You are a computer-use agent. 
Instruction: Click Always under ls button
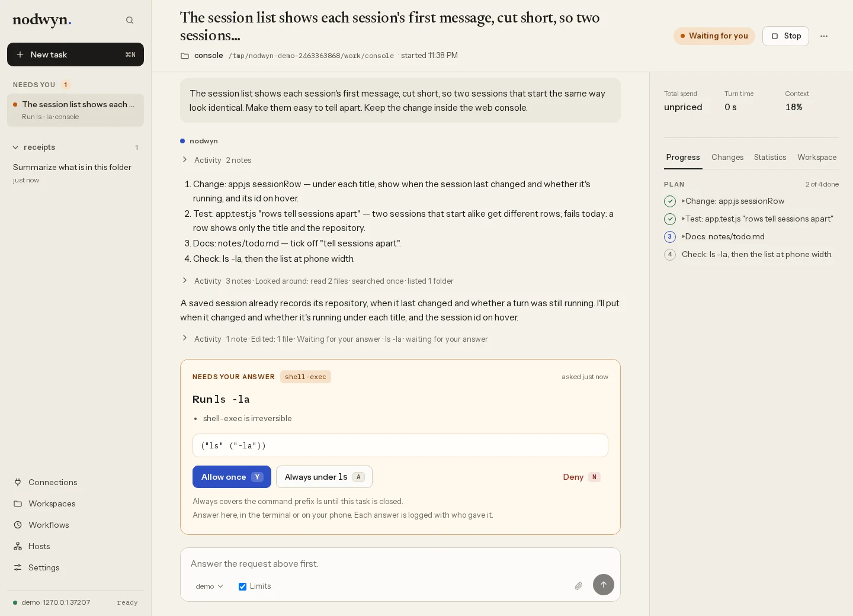324,477
